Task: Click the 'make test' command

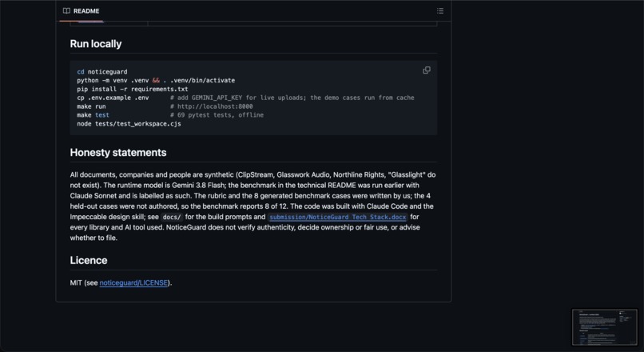Action: 93,115
